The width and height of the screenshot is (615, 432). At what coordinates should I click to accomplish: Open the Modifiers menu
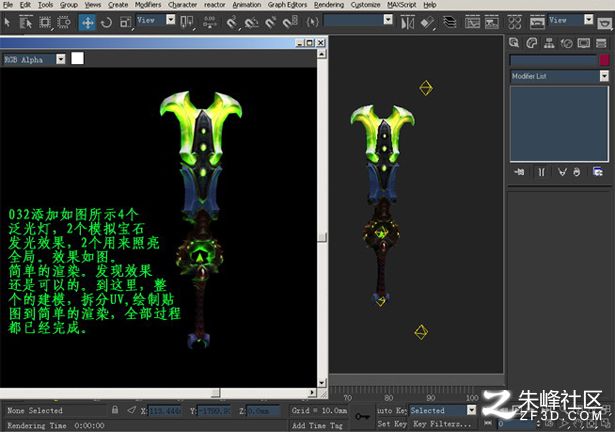[148, 5]
